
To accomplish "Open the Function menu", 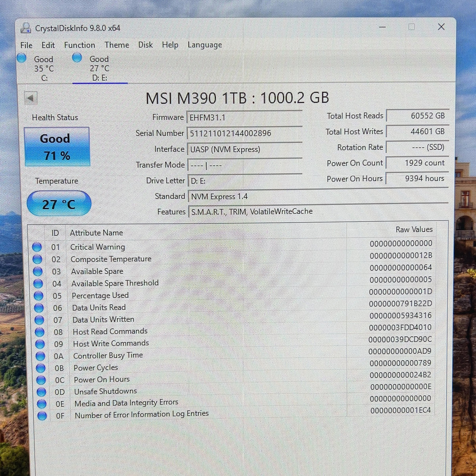I will (80, 45).
